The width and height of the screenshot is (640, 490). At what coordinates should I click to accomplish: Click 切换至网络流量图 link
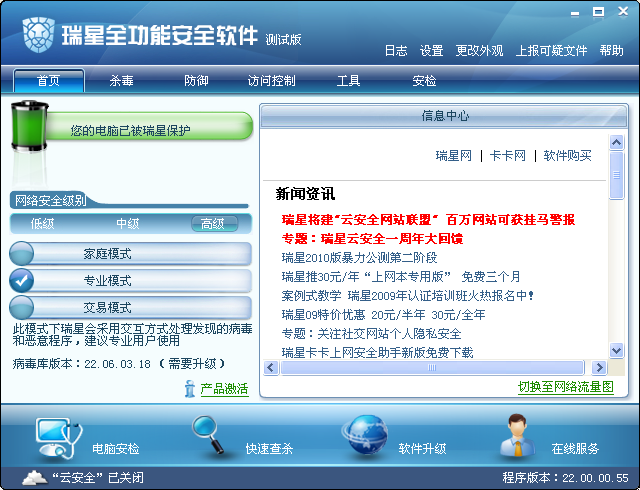click(566, 387)
